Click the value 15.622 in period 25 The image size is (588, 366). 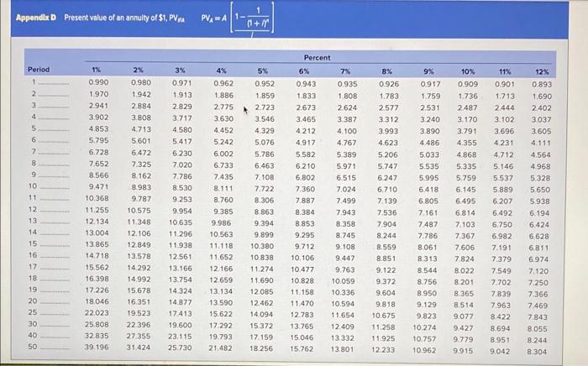click(220, 314)
